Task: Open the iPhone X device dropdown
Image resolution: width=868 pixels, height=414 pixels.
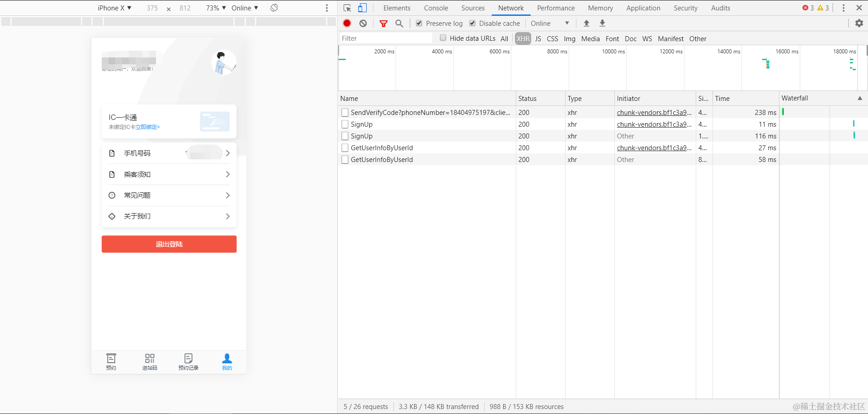Action: pos(114,8)
